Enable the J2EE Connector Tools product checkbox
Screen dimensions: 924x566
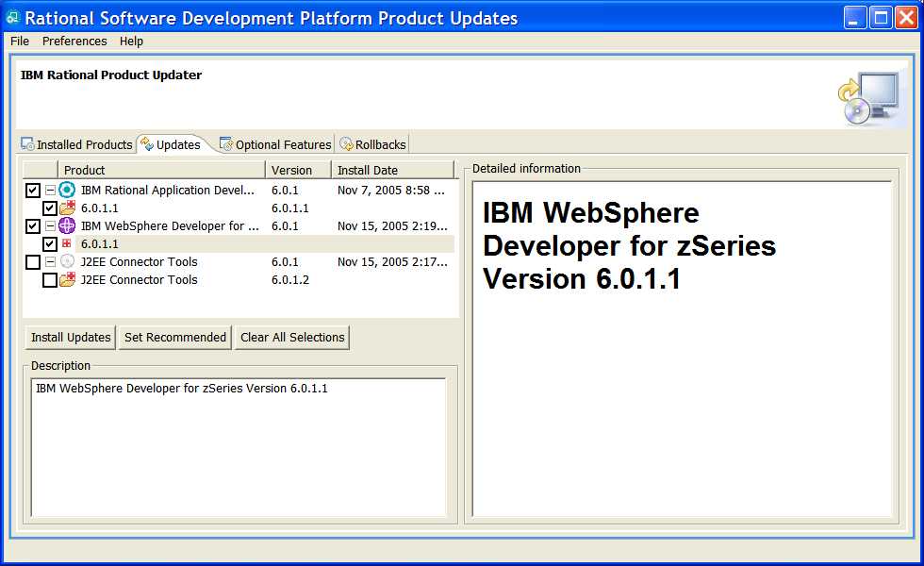[33, 262]
